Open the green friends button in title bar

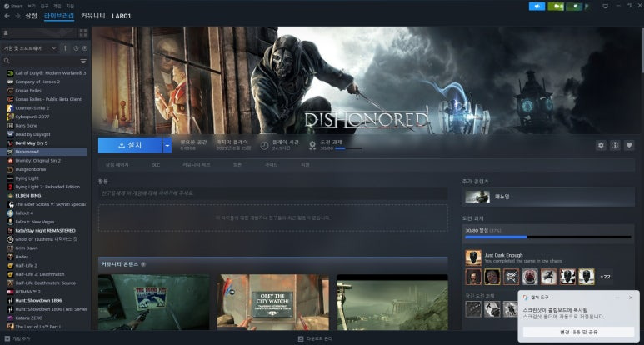(x=556, y=6)
